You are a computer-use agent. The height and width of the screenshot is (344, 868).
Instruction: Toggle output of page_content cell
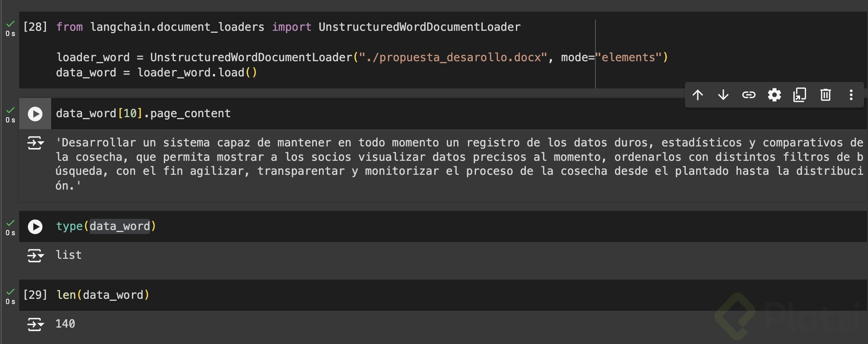click(35, 143)
